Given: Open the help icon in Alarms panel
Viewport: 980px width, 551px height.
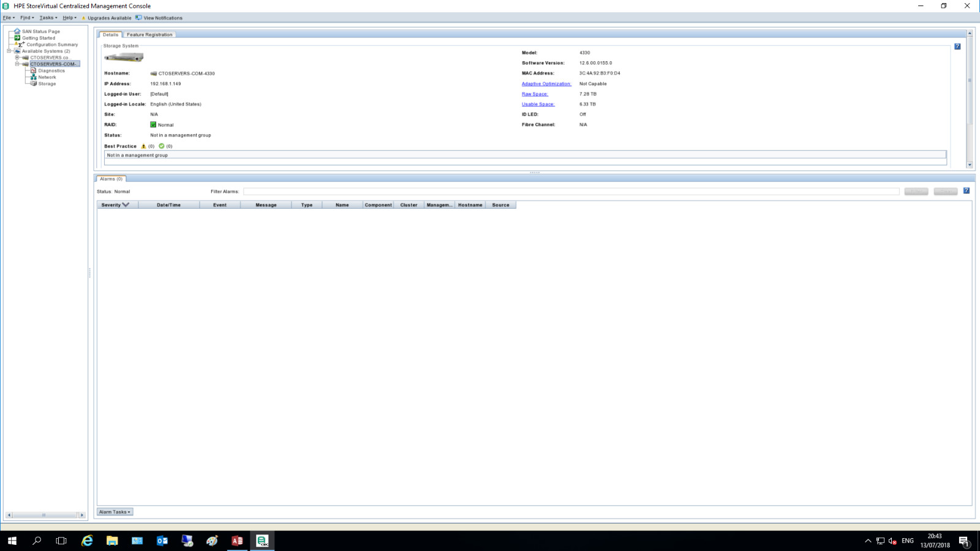Looking at the screenshot, I should pos(967,191).
